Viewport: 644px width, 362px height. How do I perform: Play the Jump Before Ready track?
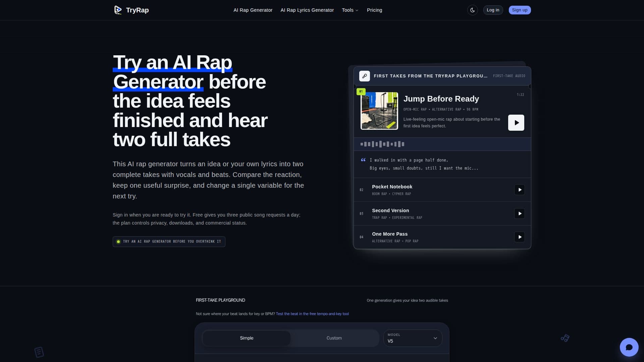516,123
